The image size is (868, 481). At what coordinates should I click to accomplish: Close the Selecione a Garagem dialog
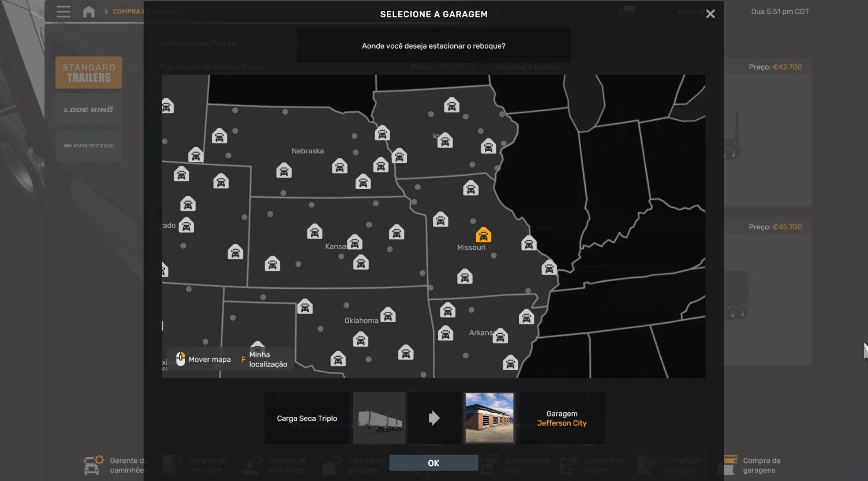(710, 14)
